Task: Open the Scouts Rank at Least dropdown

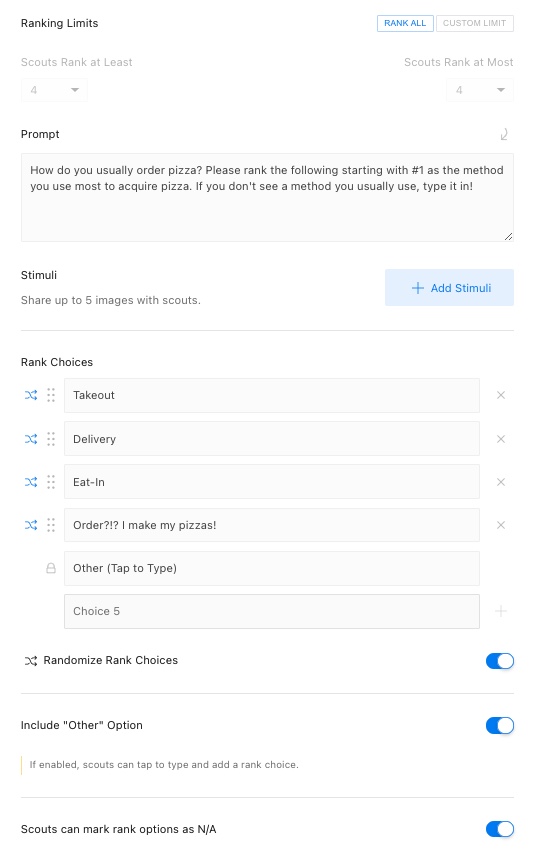Action: pyautogui.click(x=54, y=90)
